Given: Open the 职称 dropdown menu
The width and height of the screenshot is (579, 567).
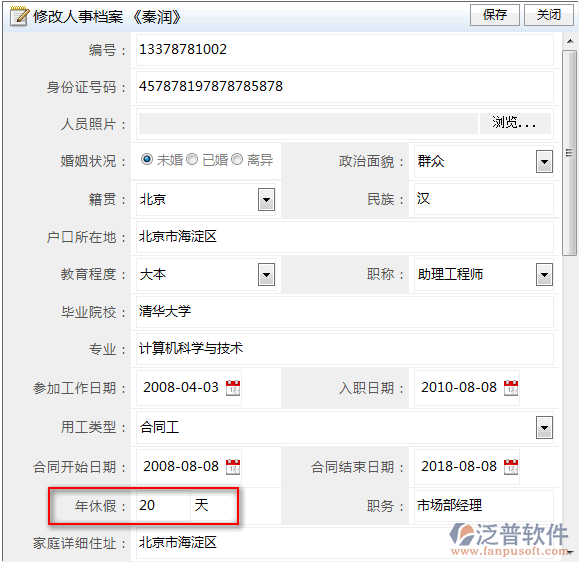Looking at the screenshot, I should (544, 274).
